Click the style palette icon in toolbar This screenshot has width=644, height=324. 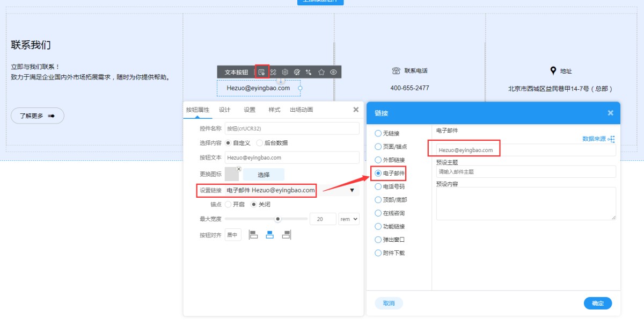tap(297, 72)
